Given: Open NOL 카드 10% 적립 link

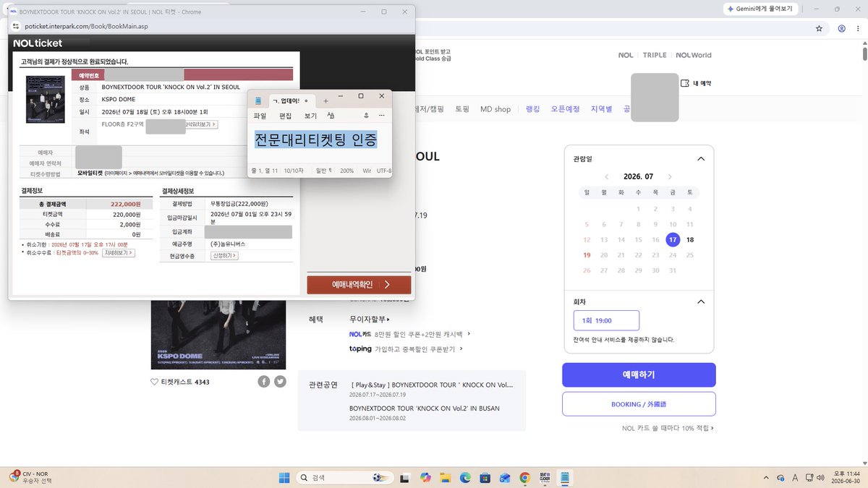Looking at the screenshot, I should pos(668,428).
